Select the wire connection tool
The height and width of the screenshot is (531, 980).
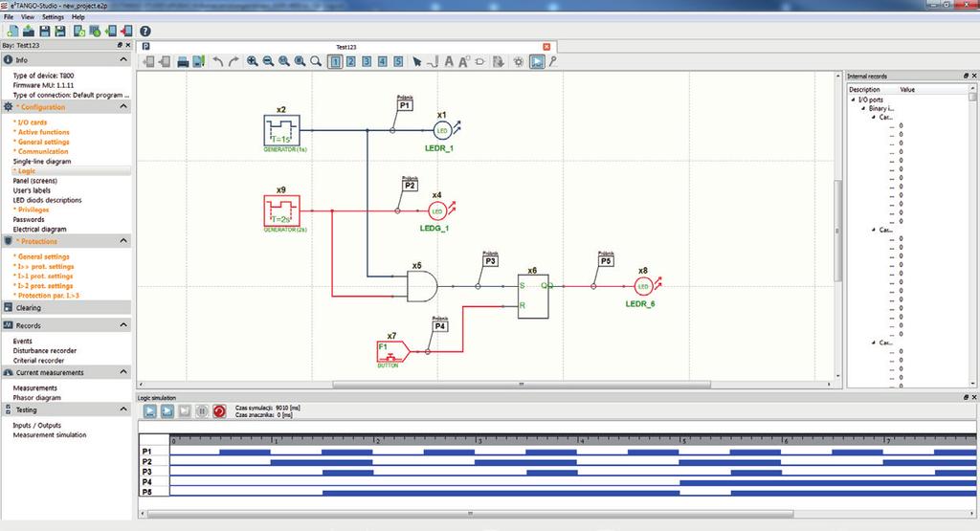(x=433, y=61)
